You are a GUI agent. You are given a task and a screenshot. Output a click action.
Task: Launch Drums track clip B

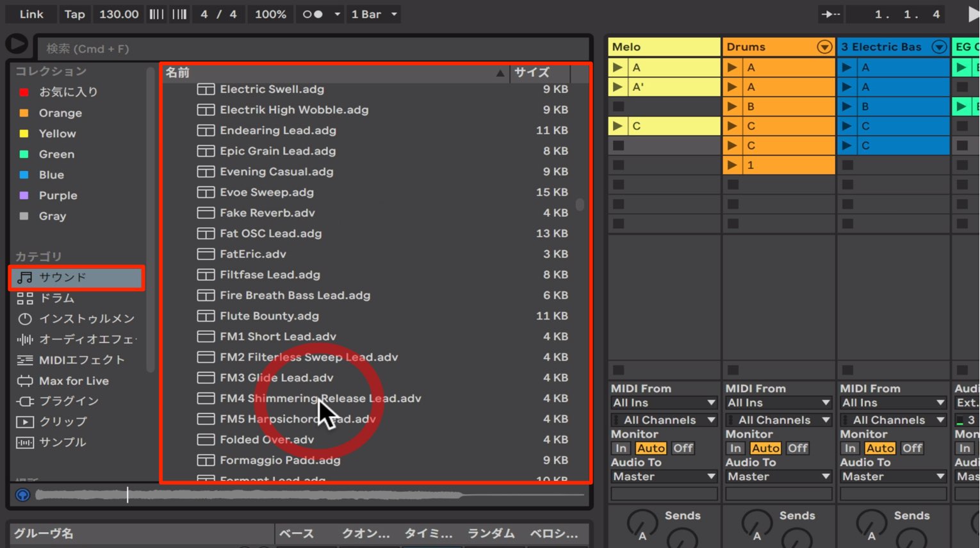click(x=732, y=106)
